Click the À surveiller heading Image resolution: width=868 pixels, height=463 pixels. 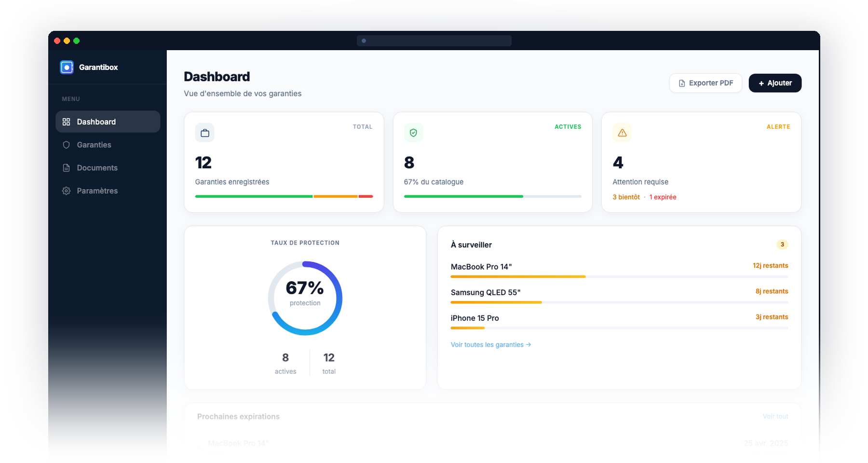[x=471, y=245]
